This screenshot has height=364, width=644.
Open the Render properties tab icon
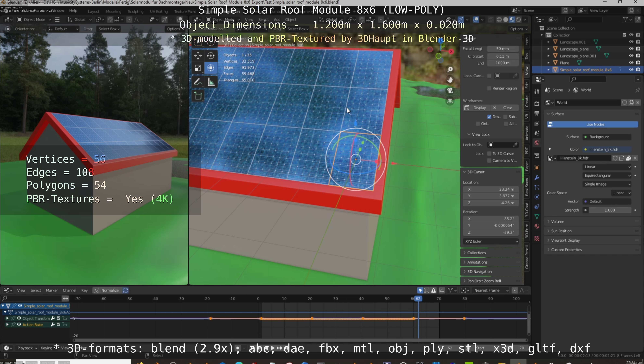537,104
